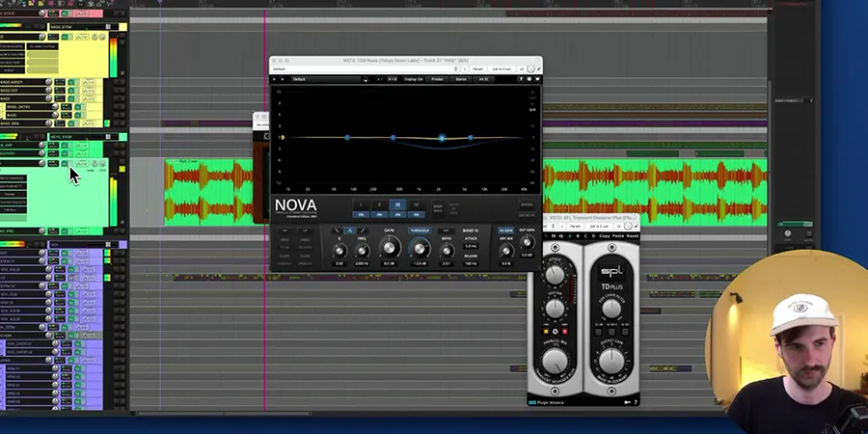Toggle the EQ Gain button in Nova

click(x=506, y=231)
